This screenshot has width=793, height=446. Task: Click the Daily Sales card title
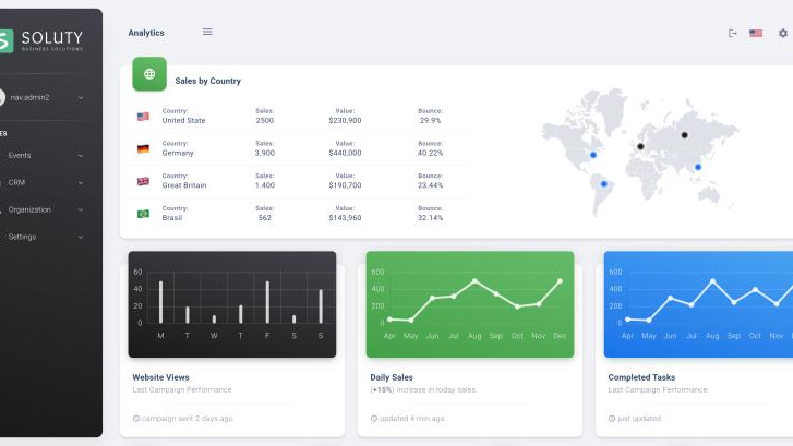(391, 377)
